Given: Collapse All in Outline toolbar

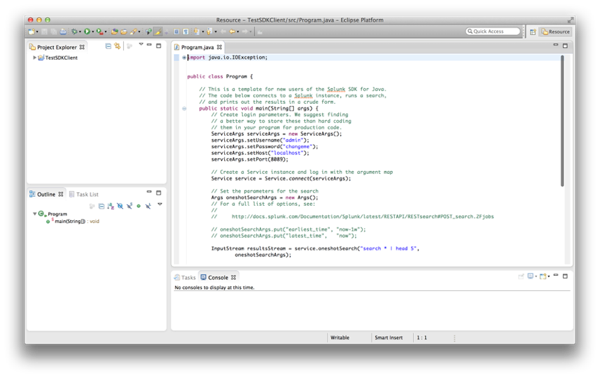Looking at the screenshot, I should coord(101,206).
